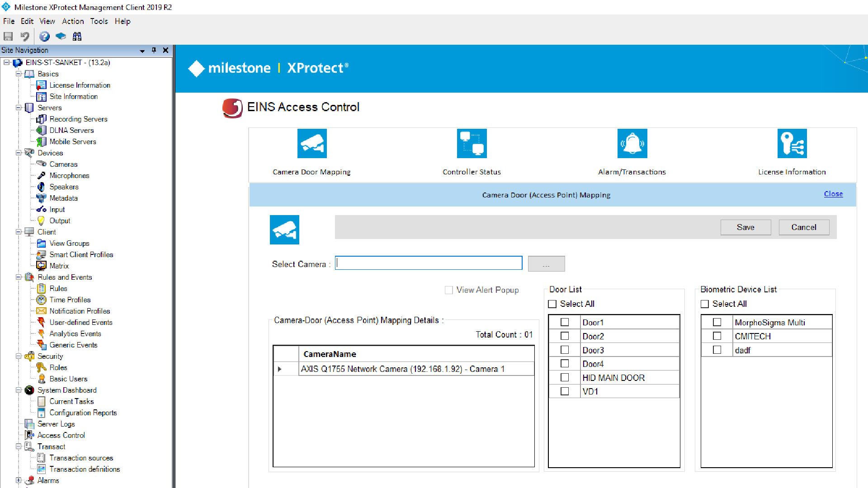Check the HID MAIN DOOR checkbox
868x488 pixels.
click(565, 377)
